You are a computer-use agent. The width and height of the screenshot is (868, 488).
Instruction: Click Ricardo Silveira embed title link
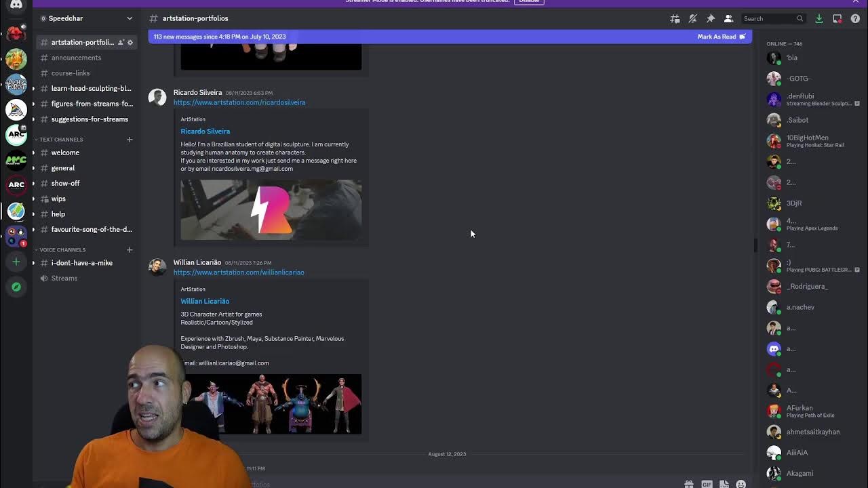click(x=205, y=131)
